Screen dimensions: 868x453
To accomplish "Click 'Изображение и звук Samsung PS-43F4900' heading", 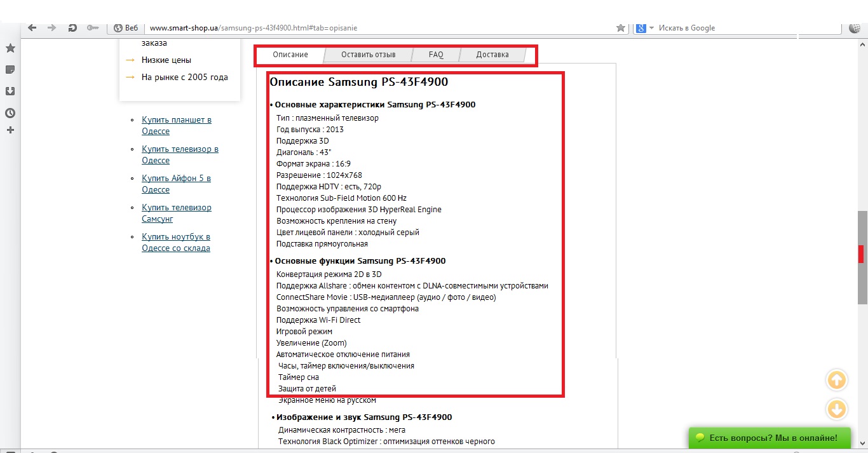I will coord(364,417).
